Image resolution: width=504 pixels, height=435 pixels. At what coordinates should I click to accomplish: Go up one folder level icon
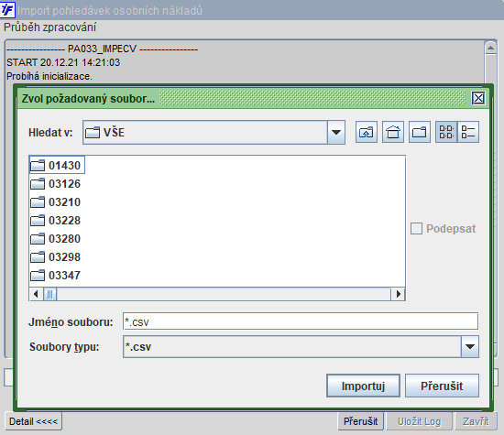(367, 132)
